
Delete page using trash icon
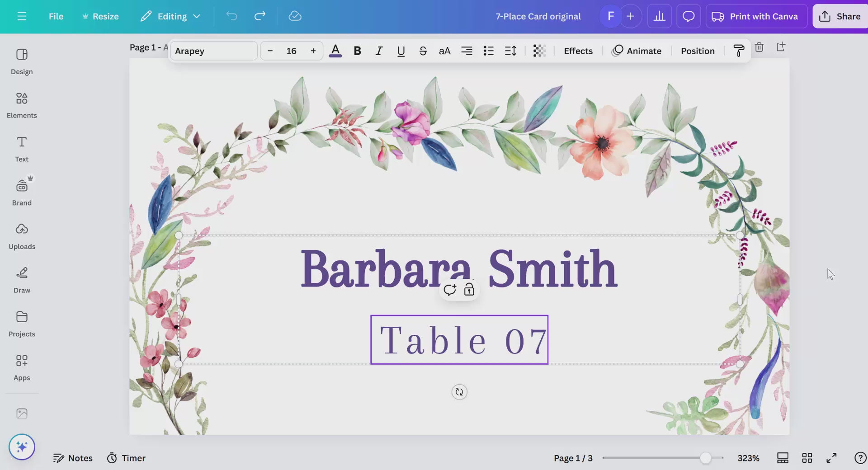[x=759, y=47]
